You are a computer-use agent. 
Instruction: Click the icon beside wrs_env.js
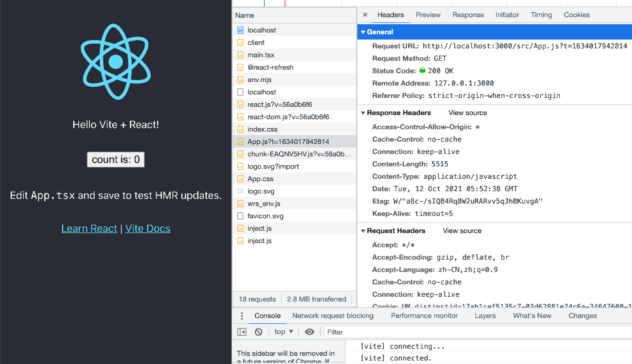point(240,204)
